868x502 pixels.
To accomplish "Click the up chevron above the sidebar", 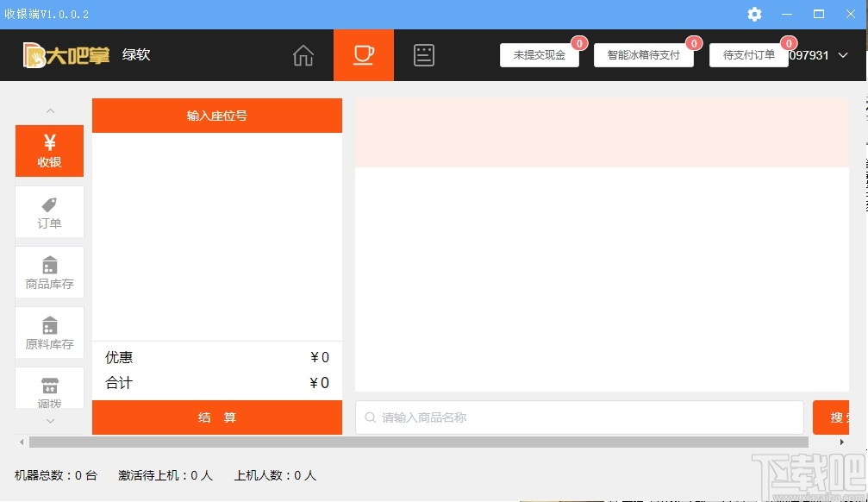I will (49, 110).
